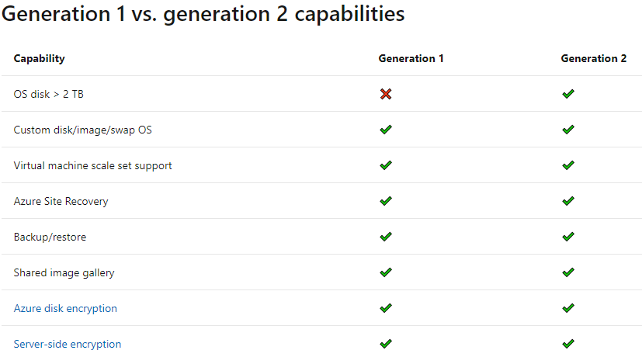Click Generation 2 checkmark for Virtual machine scale set support
This screenshot has width=642, height=364.
pos(568,165)
